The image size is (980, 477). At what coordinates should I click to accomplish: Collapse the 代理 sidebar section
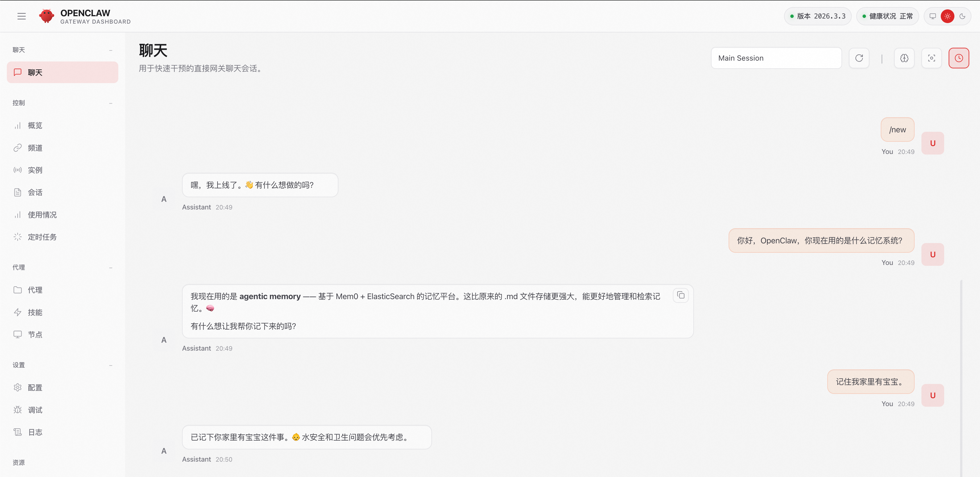coord(111,268)
